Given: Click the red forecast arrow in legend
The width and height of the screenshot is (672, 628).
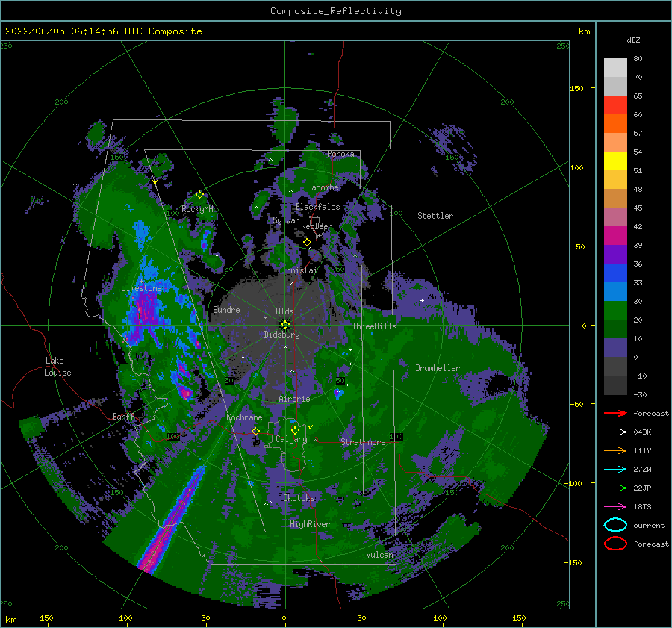Looking at the screenshot, I should [615, 413].
